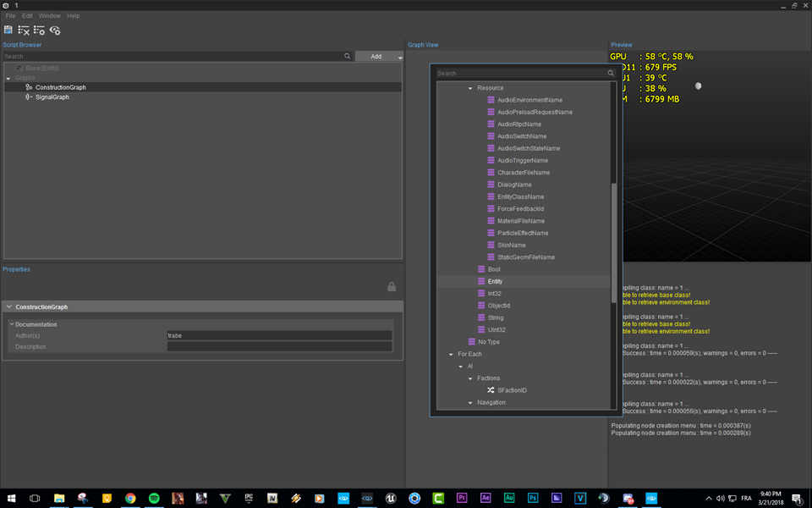This screenshot has width=812, height=508.
Task: Click the Author(s) field containing trabe
Action: point(279,335)
